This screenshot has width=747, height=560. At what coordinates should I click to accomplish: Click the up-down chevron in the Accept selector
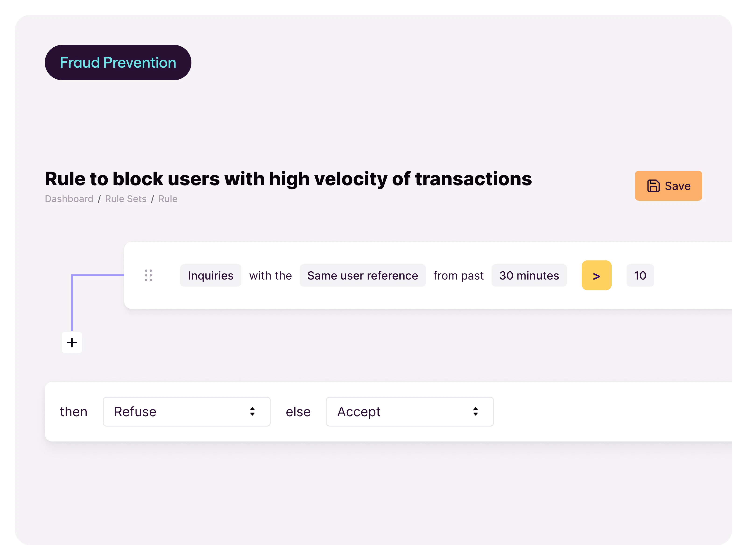pos(476,411)
